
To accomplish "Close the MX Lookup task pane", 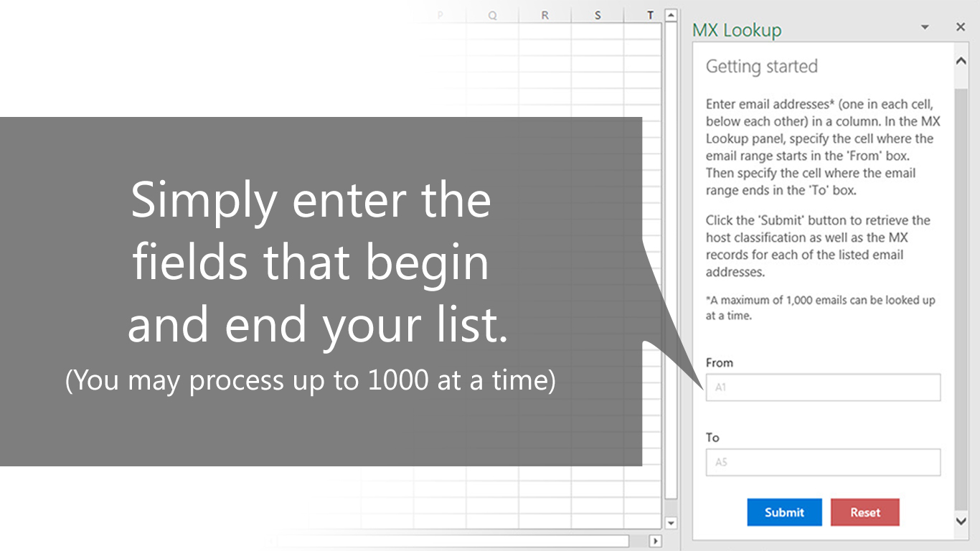I will click(961, 27).
